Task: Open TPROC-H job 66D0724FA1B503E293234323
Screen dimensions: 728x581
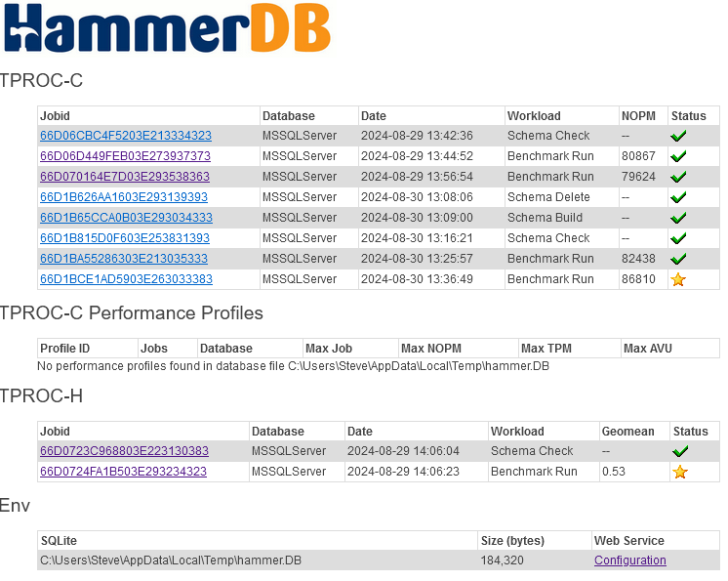Action: click(124, 472)
